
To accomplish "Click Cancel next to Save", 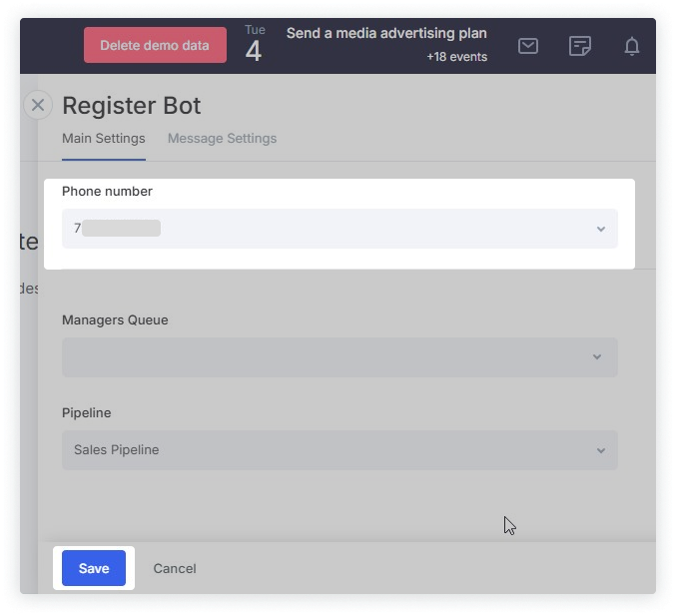I will click(x=175, y=568).
